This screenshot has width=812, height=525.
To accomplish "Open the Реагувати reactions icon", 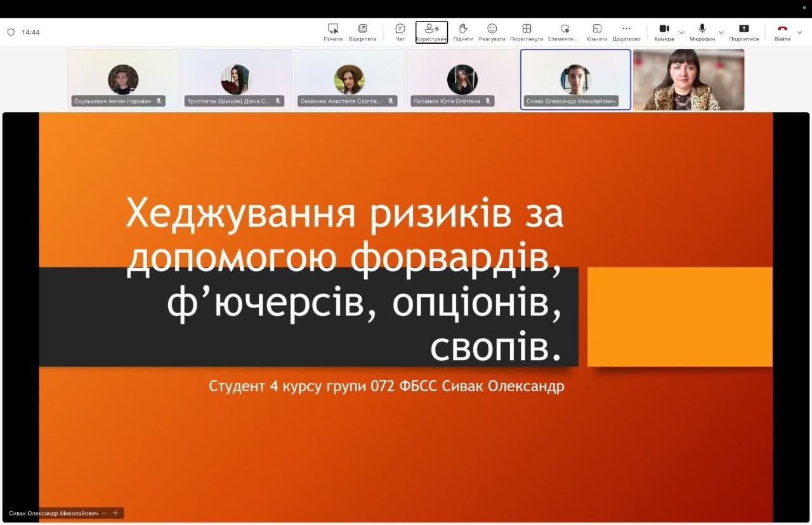I will (492, 29).
